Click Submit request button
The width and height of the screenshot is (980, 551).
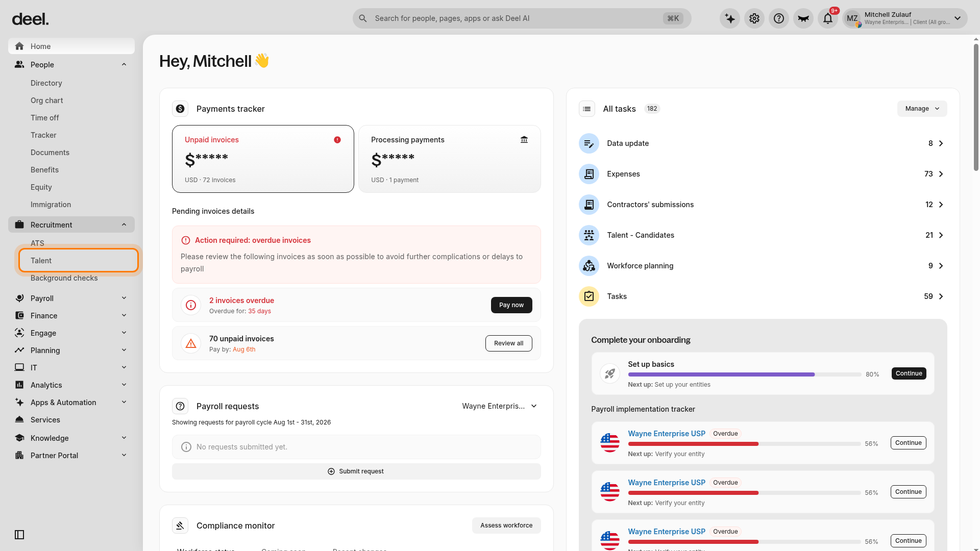tap(356, 471)
